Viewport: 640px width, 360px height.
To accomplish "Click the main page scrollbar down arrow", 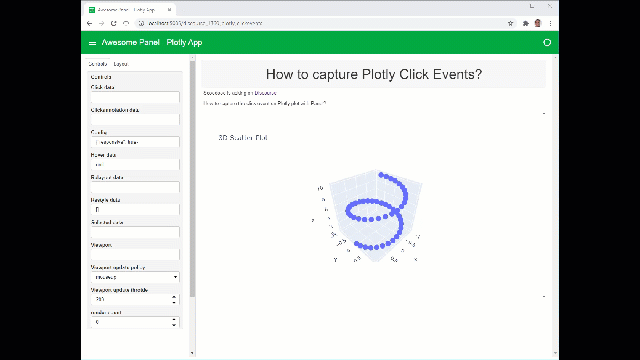I will [x=555, y=353].
